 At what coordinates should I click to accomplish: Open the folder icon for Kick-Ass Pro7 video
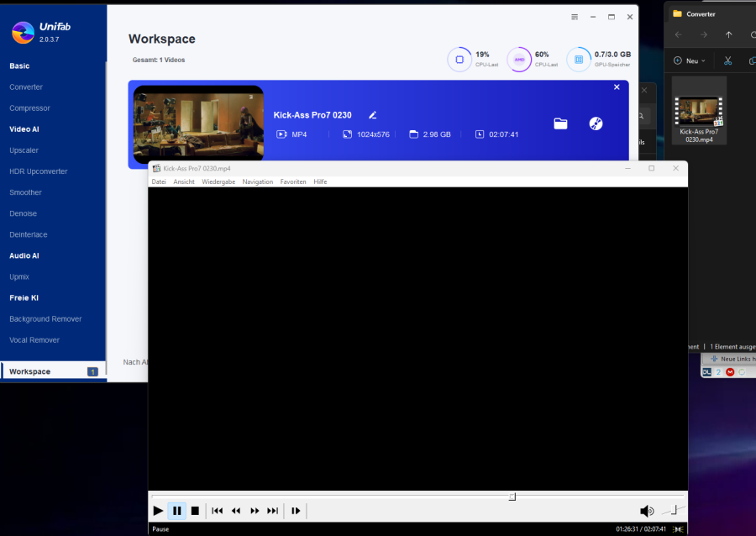click(x=560, y=123)
